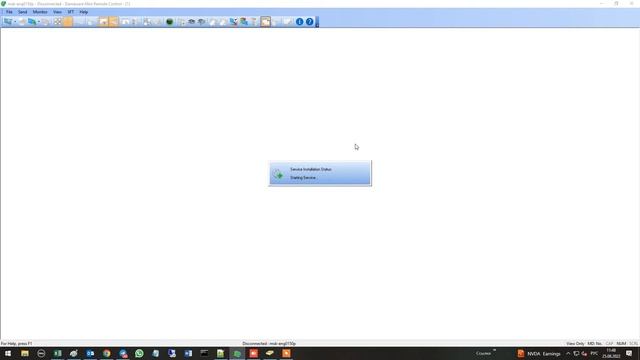The width and height of the screenshot is (640, 360).
Task: Open Excel from the taskbar
Action: coord(58,353)
